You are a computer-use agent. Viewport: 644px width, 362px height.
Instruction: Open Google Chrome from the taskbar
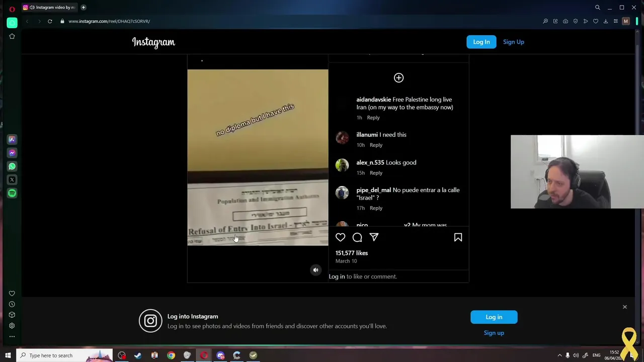point(171,355)
